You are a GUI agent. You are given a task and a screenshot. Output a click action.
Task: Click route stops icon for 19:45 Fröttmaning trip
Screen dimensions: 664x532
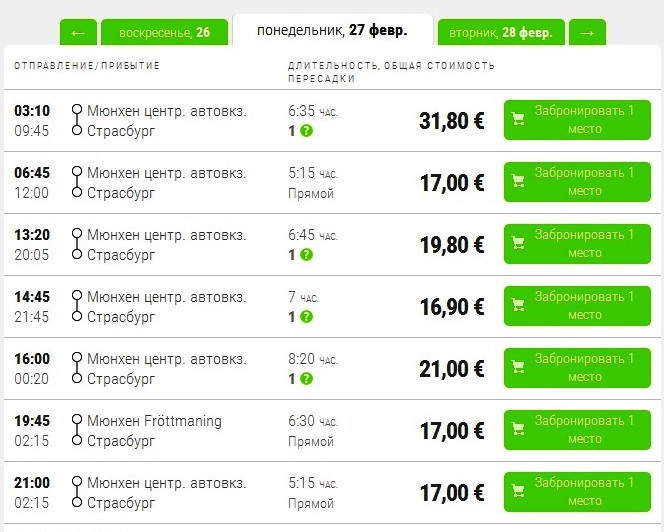[76, 430]
